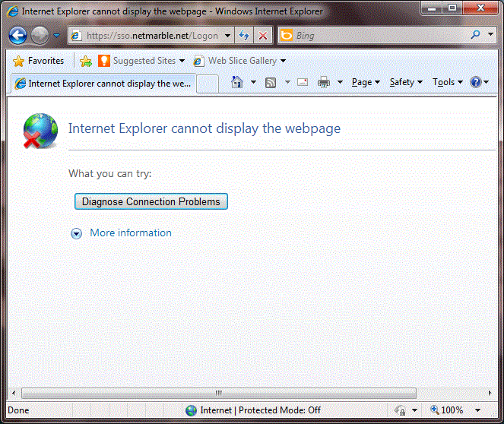504x424 pixels.
Task: Add to Favorites Bar icon
Action: click(86, 61)
